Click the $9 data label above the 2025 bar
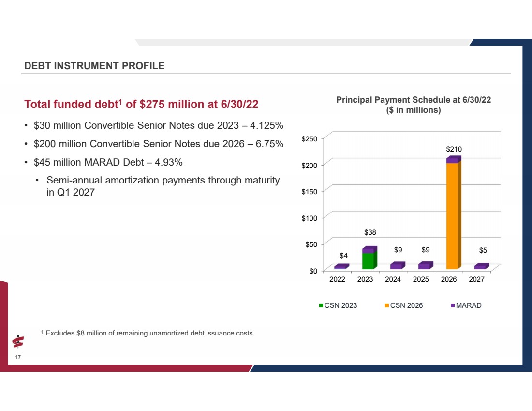 click(x=426, y=250)
